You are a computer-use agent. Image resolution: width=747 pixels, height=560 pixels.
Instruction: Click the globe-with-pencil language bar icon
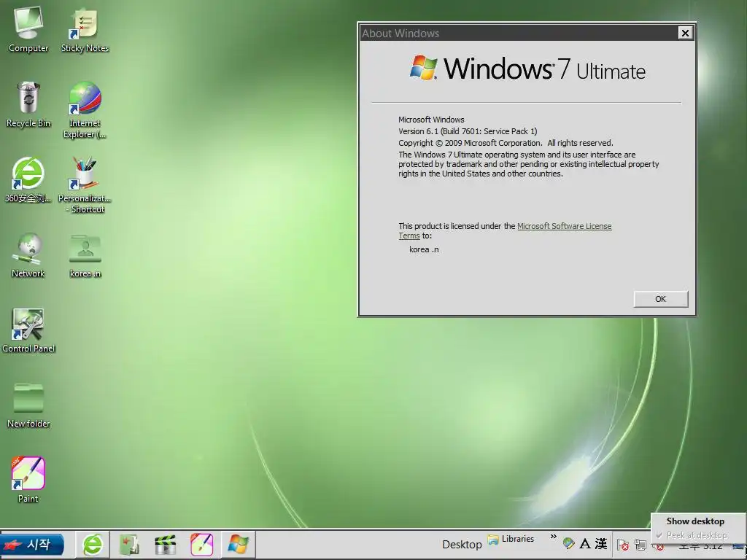(x=568, y=543)
